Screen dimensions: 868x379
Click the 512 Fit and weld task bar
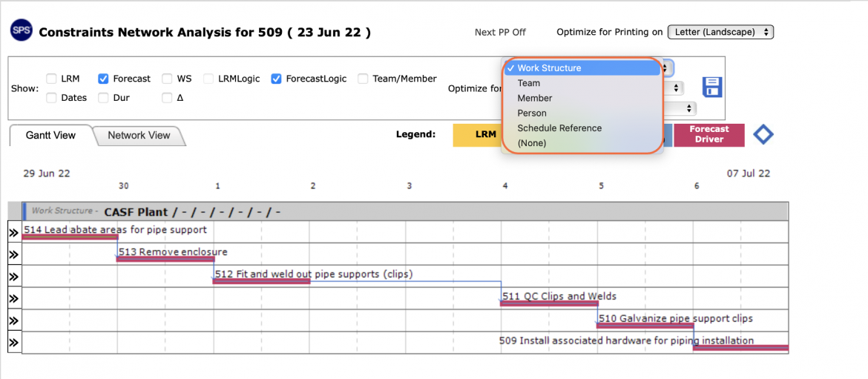[261, 281]
